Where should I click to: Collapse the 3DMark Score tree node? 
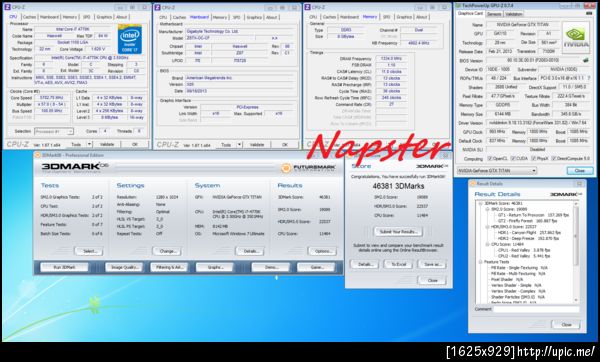[481, 204]
